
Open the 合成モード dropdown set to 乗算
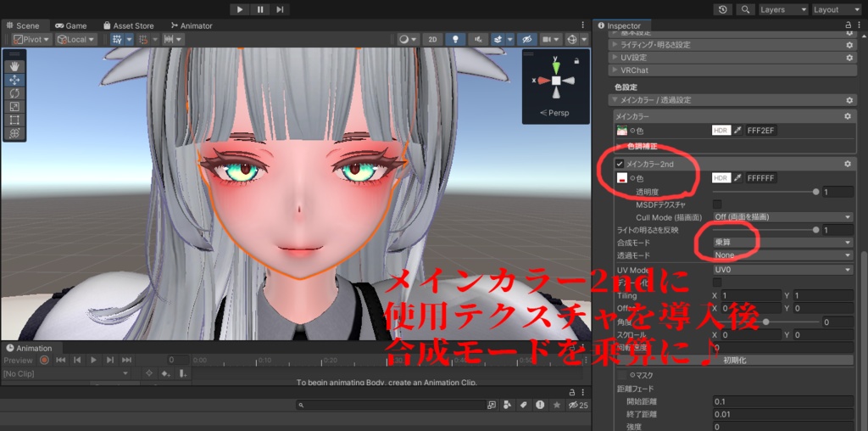(782, 243)
